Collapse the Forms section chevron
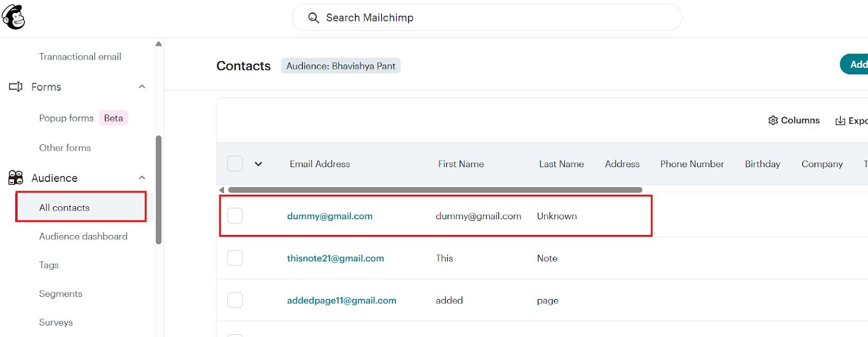 click(x=142, y=87)
